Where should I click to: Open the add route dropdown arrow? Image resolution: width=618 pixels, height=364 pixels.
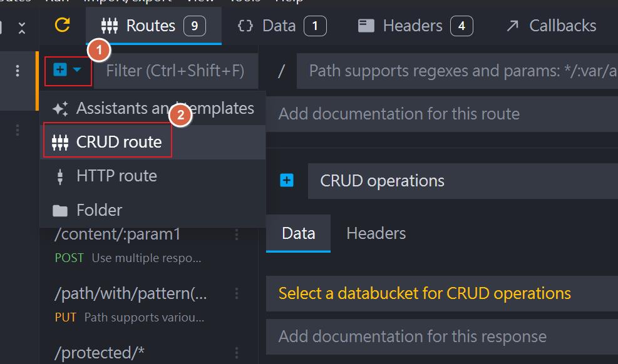pos(77,70)
